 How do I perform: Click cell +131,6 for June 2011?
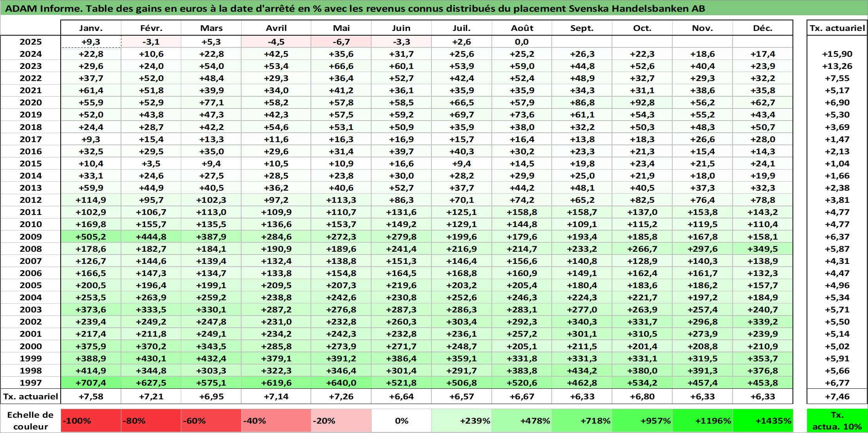(401, 212)
